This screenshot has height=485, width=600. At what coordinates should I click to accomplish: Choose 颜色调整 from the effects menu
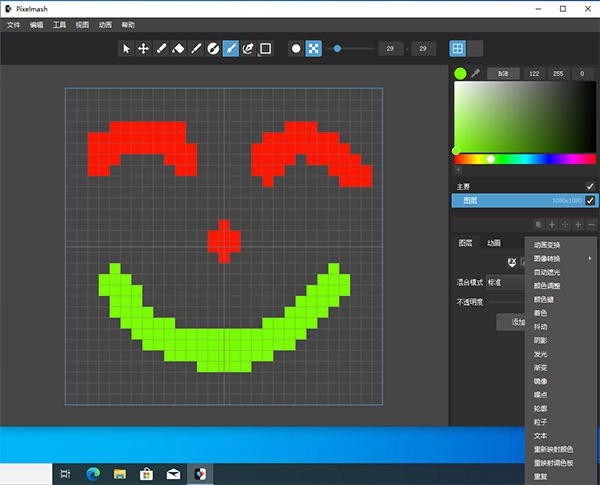tap(547, 285)
